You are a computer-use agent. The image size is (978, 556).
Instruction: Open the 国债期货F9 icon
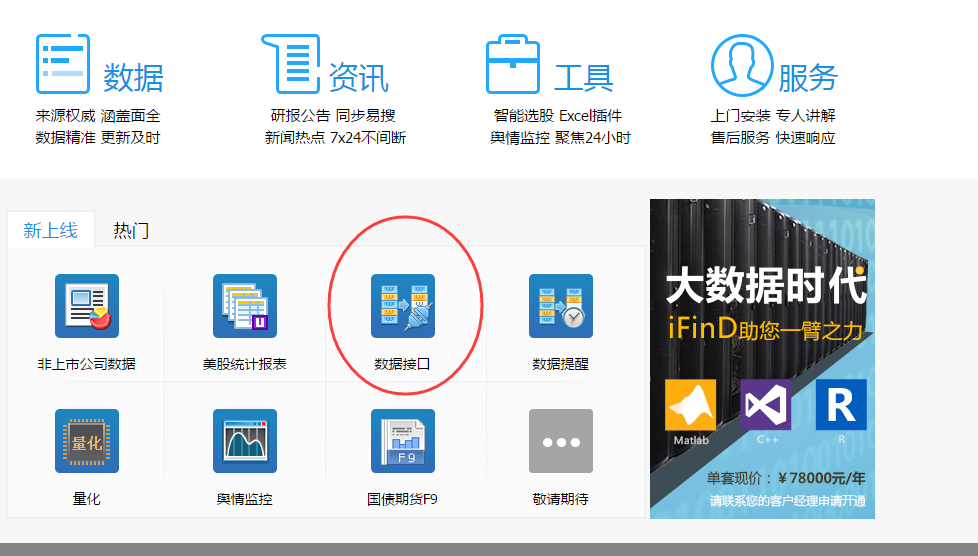coord(403,441)
